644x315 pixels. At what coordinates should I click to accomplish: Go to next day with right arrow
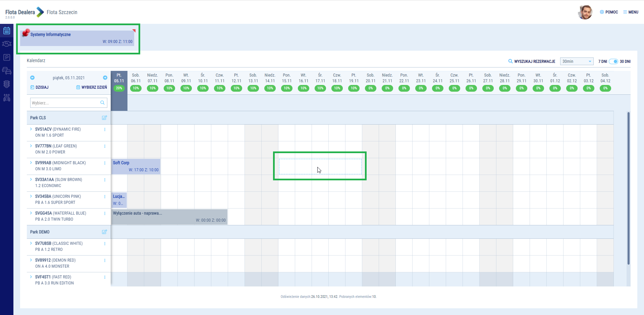(105, 78)
